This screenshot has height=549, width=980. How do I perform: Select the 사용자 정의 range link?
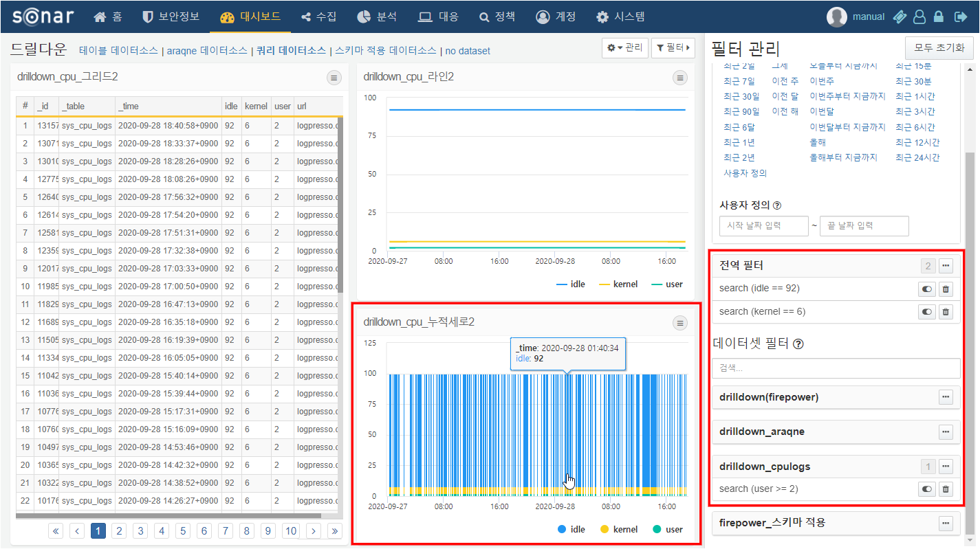click(745, 173)
